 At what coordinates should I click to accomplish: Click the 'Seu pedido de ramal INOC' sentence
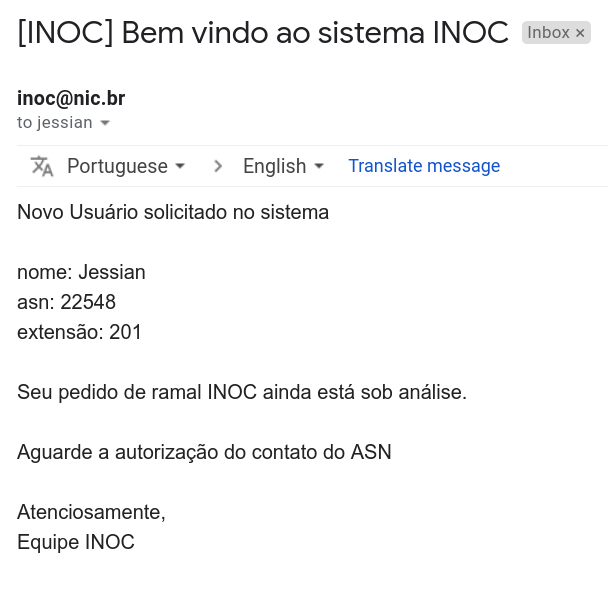click(x=242, y=392)
